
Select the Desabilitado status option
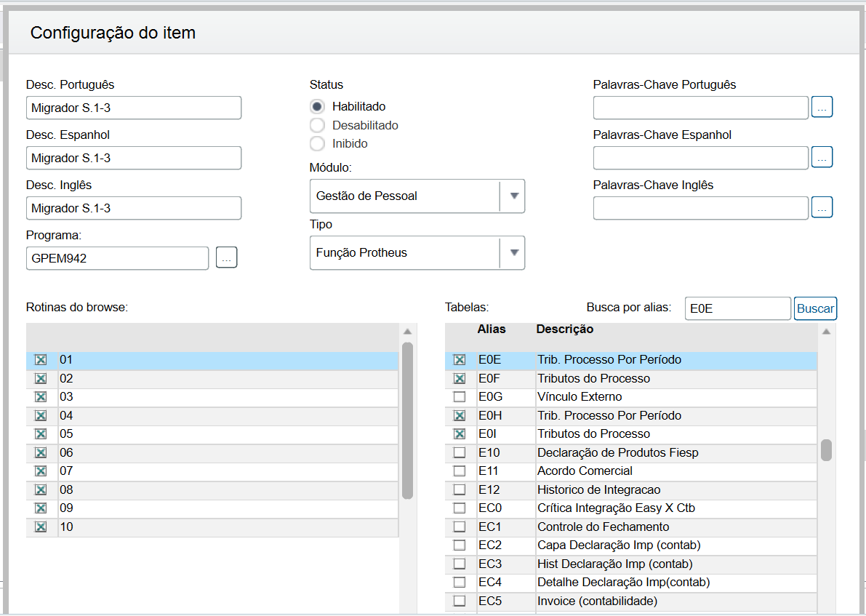click(x=317, y=125)
